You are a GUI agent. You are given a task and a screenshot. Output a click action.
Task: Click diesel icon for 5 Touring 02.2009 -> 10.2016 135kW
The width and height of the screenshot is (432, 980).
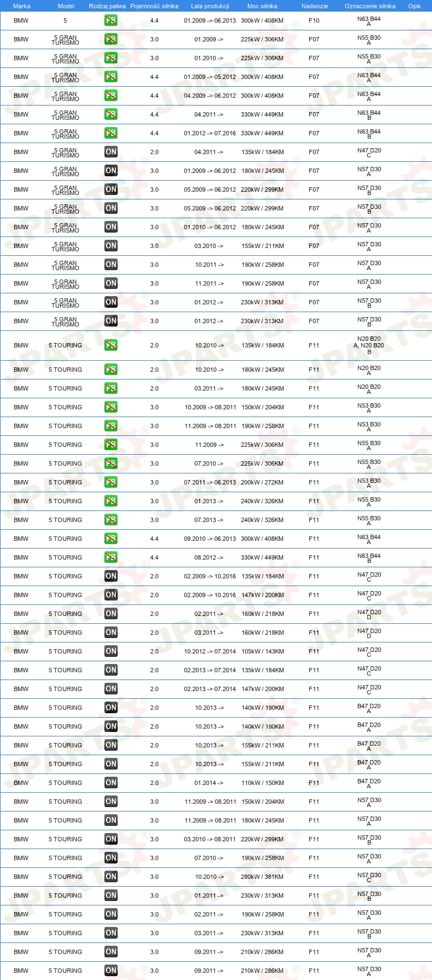coord(110,576)
